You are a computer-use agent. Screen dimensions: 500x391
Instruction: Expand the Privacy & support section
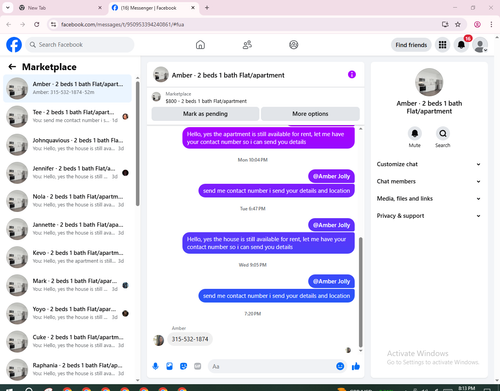[429, 216]
